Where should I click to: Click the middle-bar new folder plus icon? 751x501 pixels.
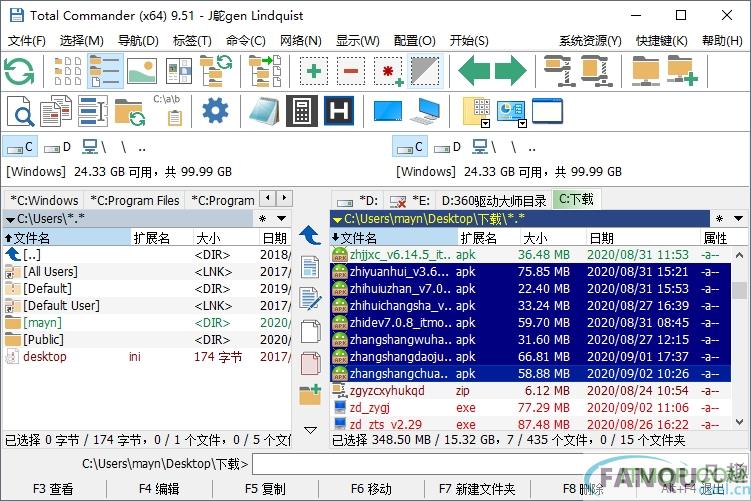click(310, 395)
